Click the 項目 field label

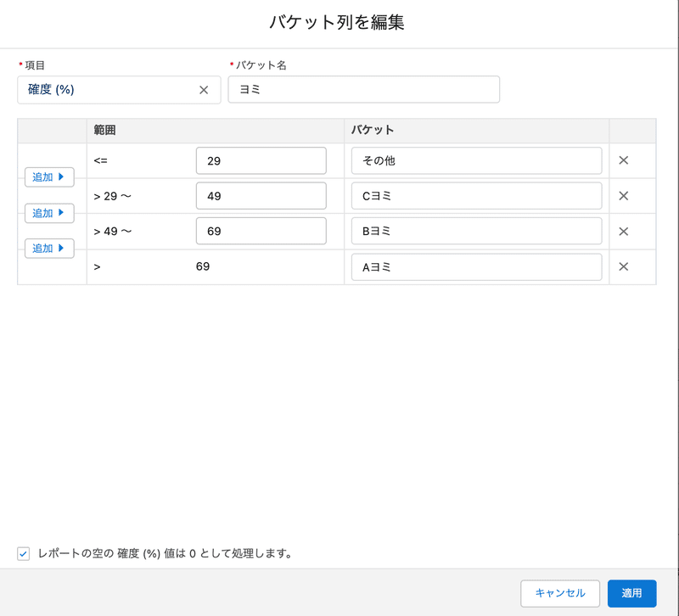pyautogui.click(x=35, y=65)
